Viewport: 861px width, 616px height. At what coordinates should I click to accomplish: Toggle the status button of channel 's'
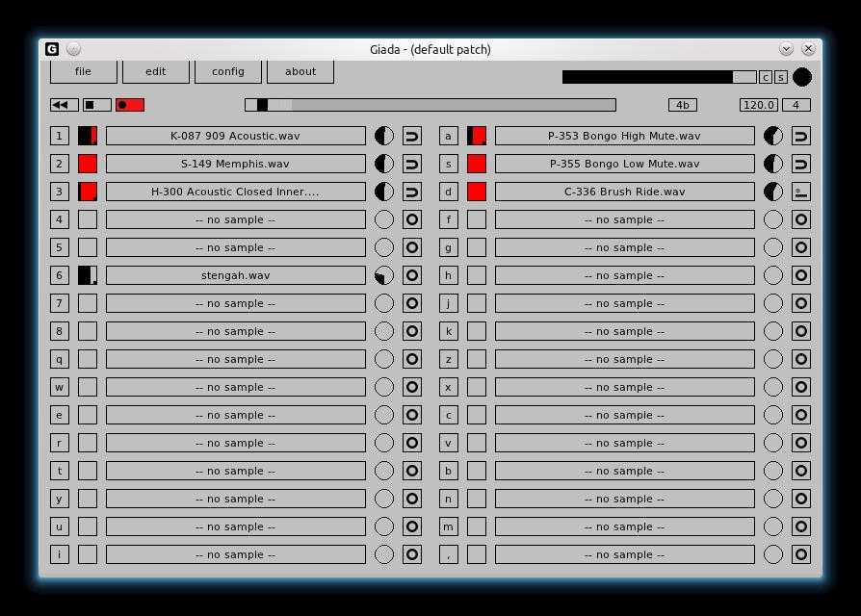click(x=477, y=164)
